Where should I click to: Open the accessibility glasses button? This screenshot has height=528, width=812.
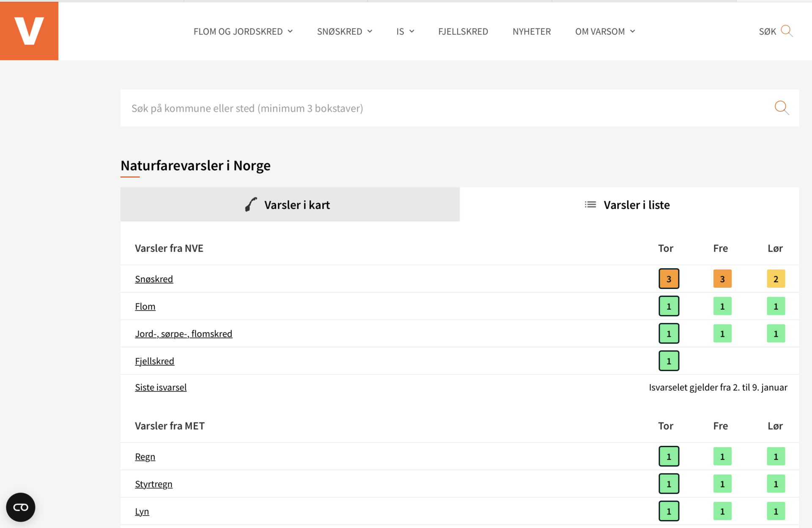21,507
